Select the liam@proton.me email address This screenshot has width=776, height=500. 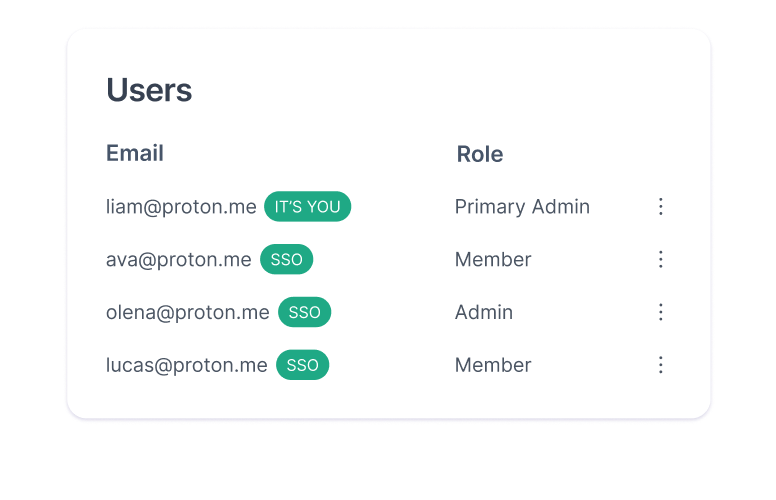[x=181, y=207]
